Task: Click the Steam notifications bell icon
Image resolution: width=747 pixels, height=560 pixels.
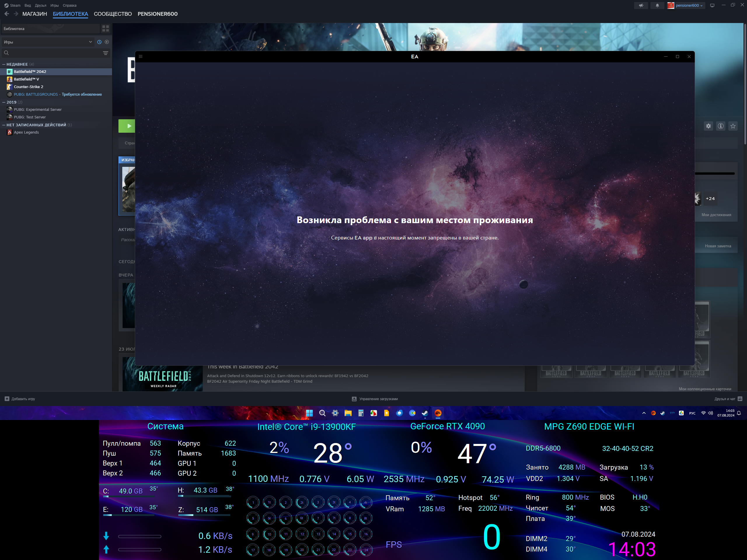Action: click(x=657, y=6)
